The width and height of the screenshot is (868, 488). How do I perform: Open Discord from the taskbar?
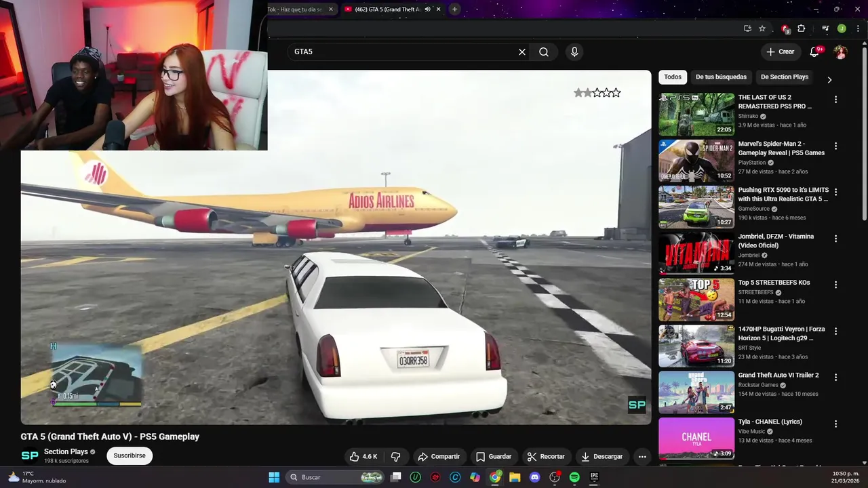(534, 477)
